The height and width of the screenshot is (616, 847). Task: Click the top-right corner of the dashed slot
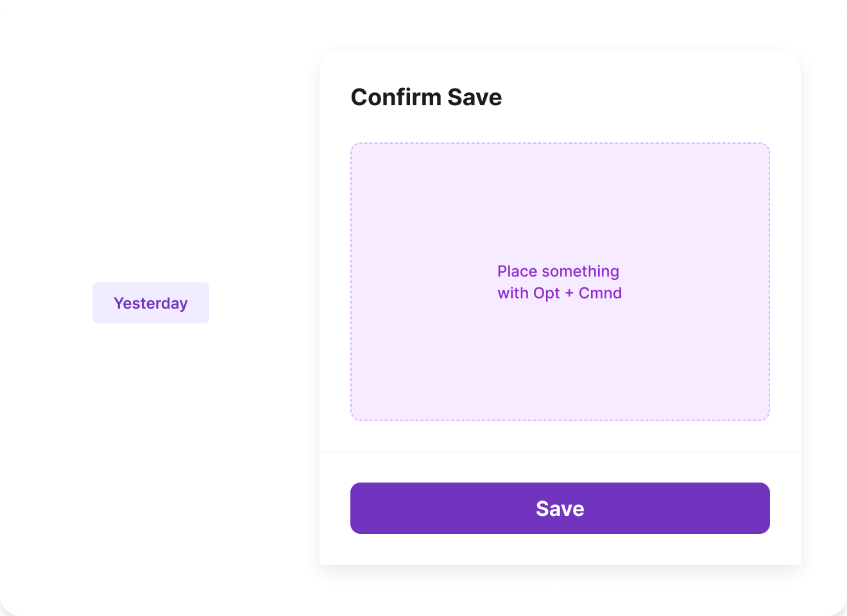tap(767, 146)
